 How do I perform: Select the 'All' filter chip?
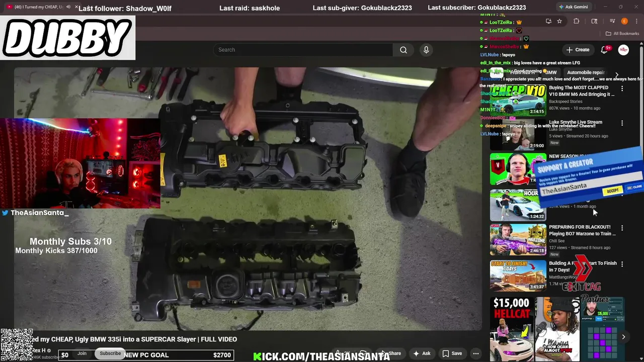497,72
